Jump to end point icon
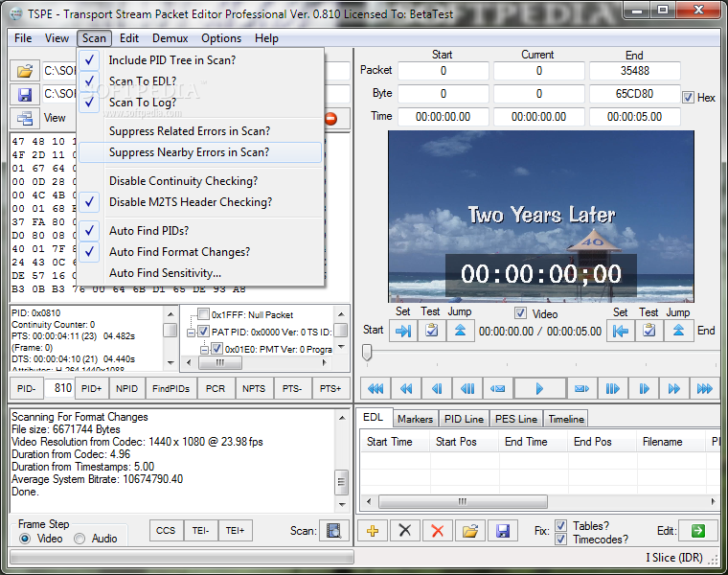This screenshot has width=728, height=575. (x=678, y=331)
